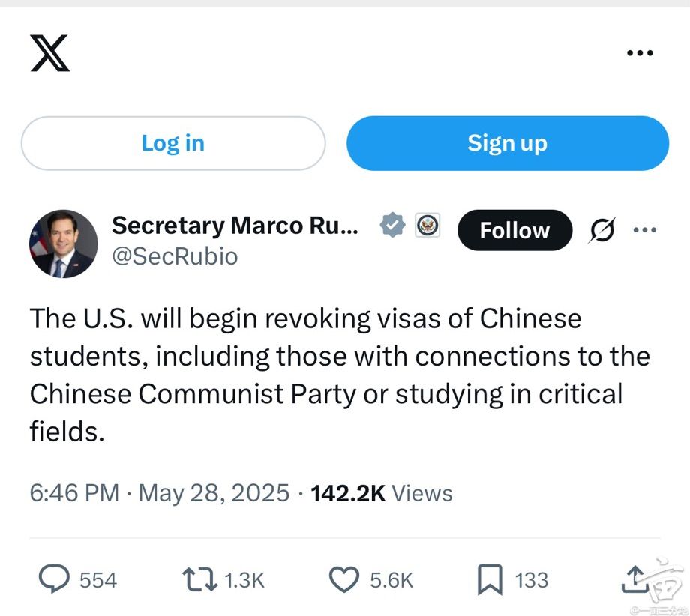Open the profile photo next to the account name

(64, 244)
